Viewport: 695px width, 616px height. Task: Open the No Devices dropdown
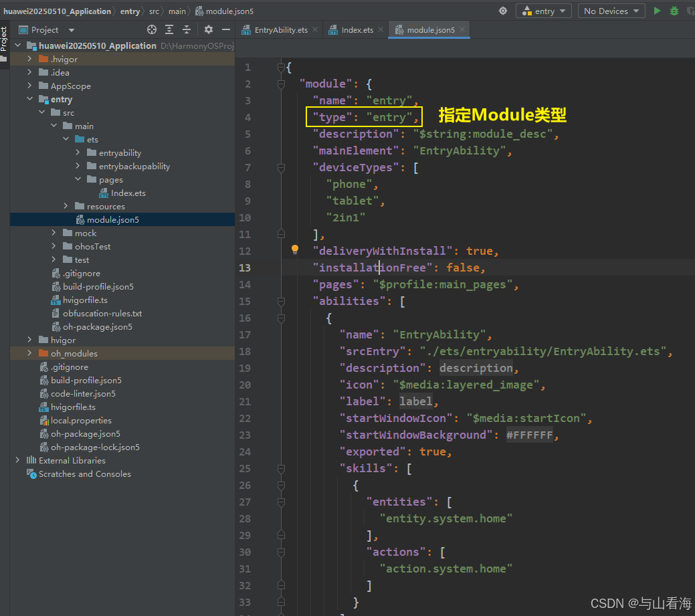[x=611, y=11]
